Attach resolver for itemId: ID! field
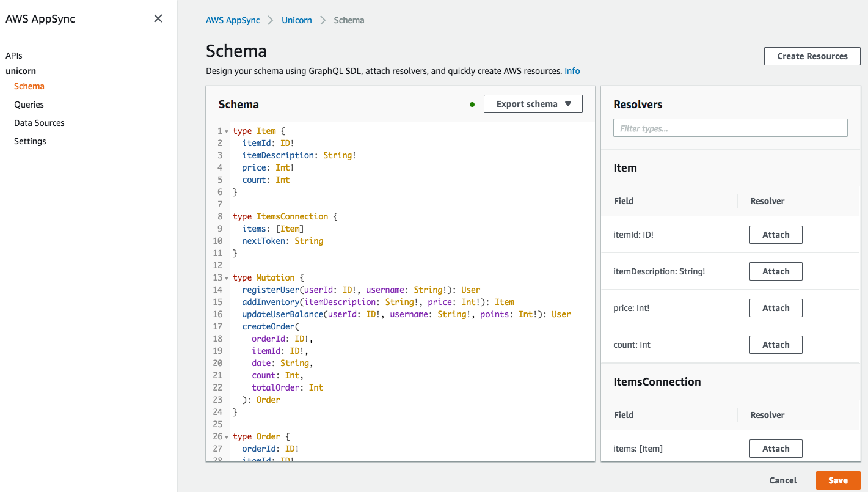Viewport: 868px width, 492px height. tap(776, 235)
